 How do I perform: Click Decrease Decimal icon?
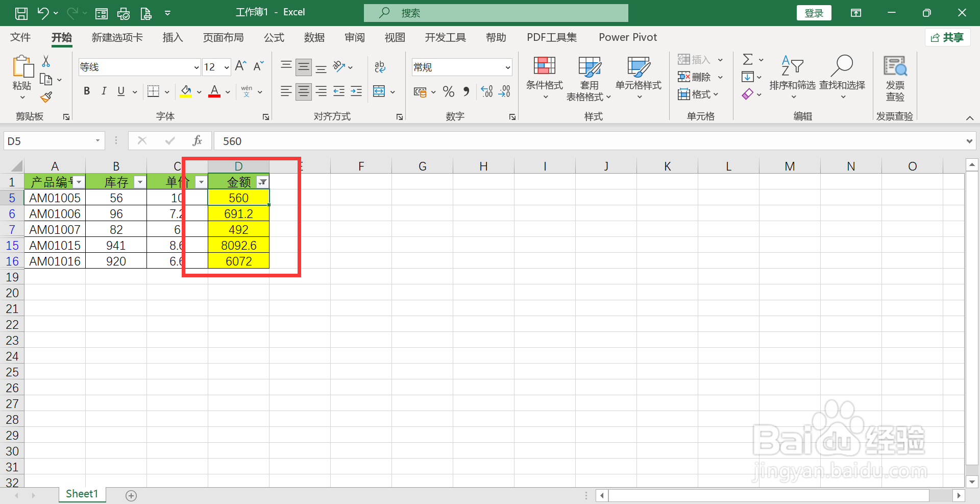pyautogui.click(x=504, y=91)
